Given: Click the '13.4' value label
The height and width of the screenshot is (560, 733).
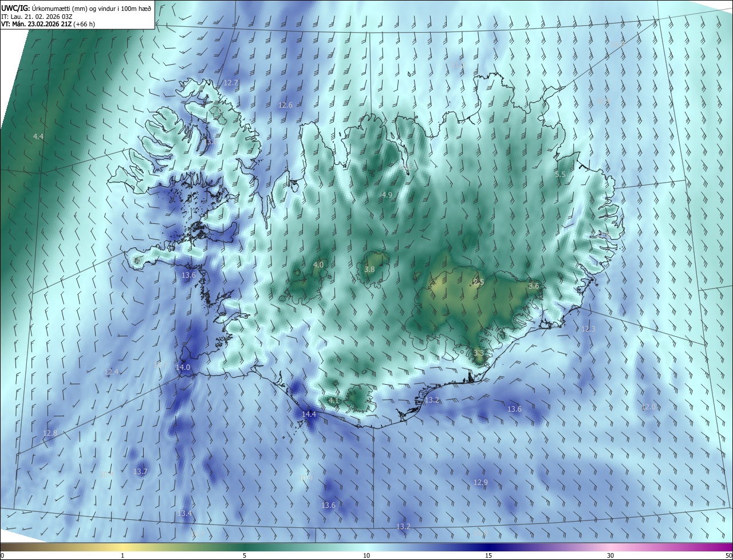Looking at the screenshot, I should pos(184,514).
